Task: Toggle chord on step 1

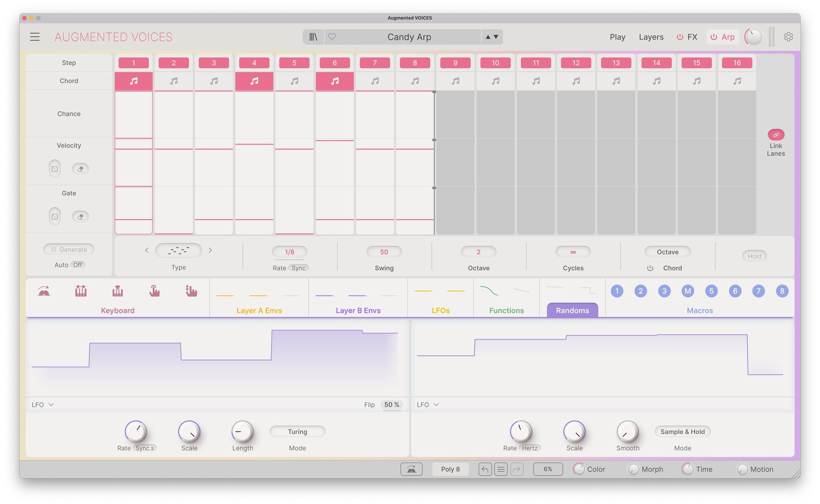Action: click(134, 81)
